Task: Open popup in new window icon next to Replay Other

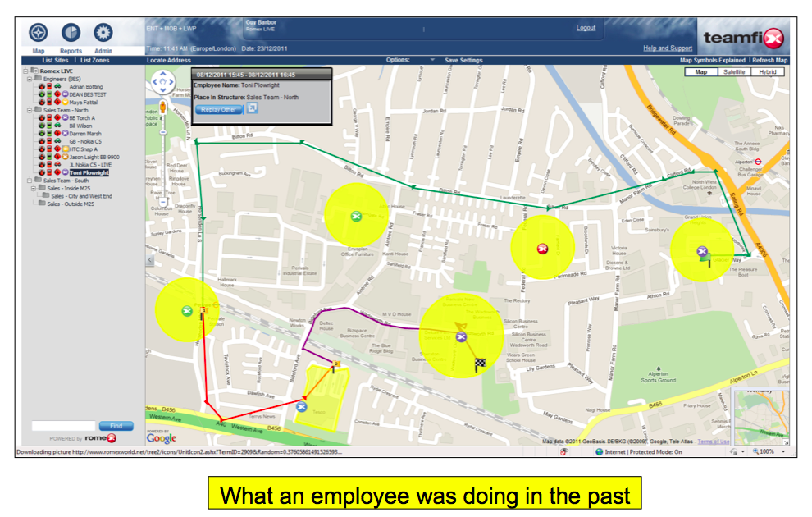Action: [x=252, y=108]
